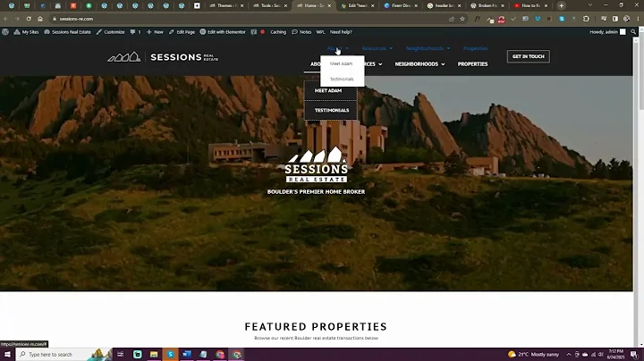Click the checkmark extension icon
Viewport: 644px width, 361px height.
point(513,19)
